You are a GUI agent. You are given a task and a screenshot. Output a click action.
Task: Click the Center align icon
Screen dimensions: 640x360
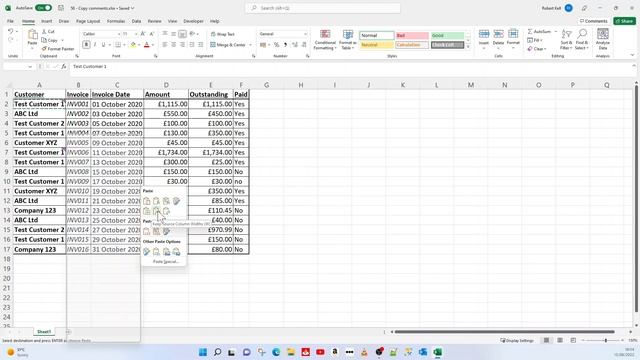[173, 44]
